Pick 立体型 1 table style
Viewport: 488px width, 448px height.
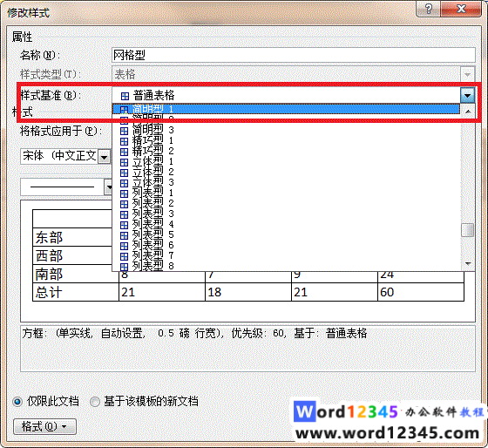pyautogui.click(x=286, y=161)
